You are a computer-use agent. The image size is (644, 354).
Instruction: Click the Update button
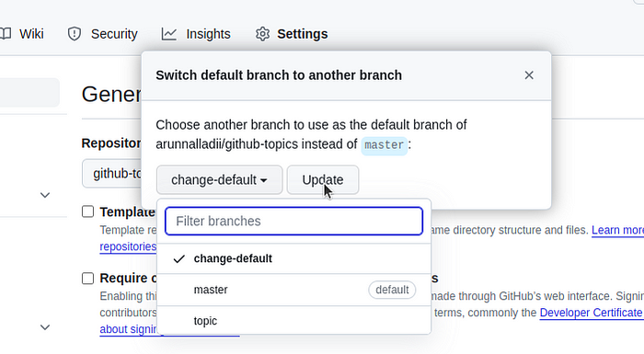point(323,180)
